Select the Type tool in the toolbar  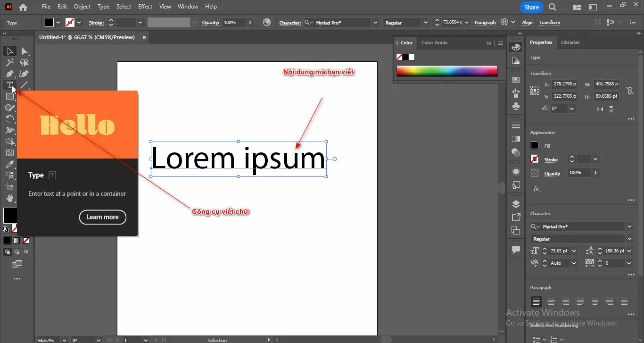(9, 85)
